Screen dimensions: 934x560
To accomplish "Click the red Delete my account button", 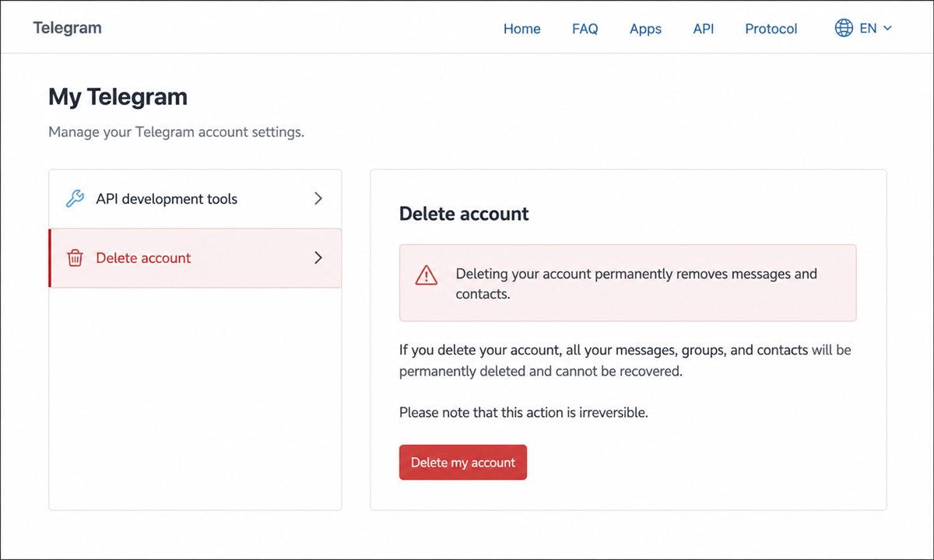I will [463, 462].
